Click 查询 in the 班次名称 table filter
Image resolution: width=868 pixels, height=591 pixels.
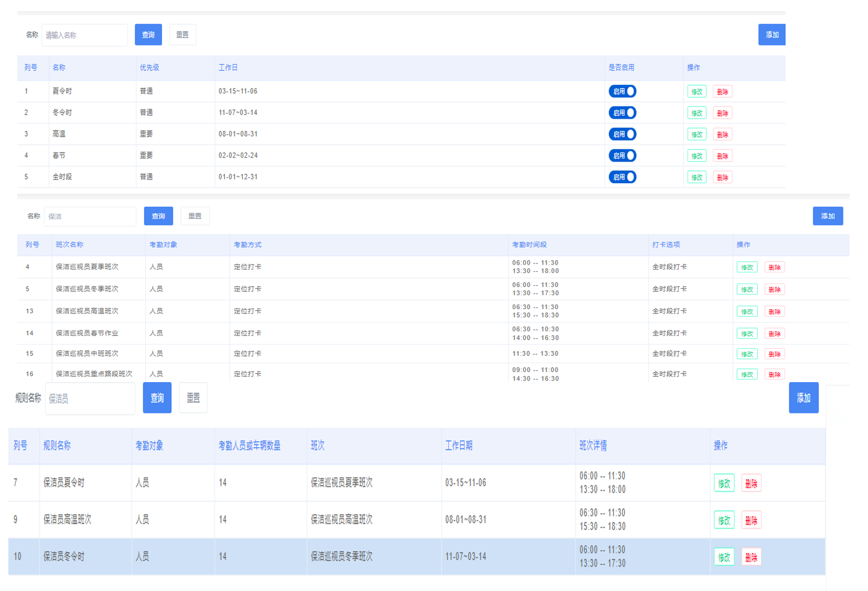tap(159, 216)
